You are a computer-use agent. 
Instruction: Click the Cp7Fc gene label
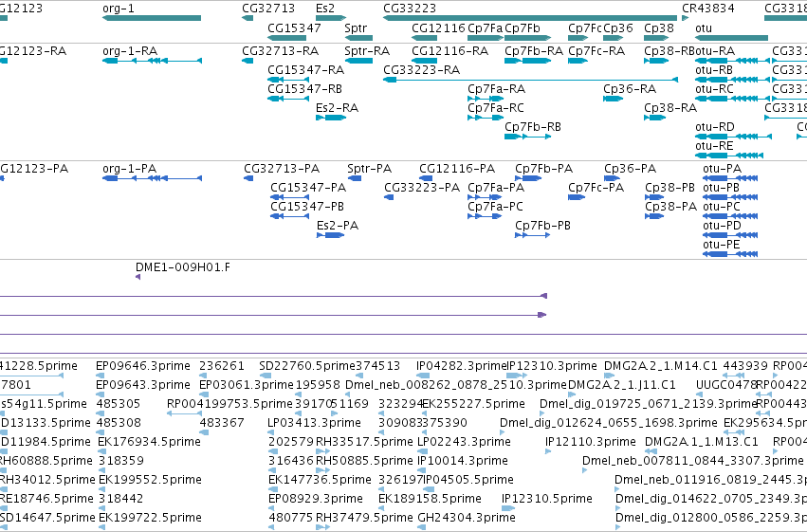(585, 28)
